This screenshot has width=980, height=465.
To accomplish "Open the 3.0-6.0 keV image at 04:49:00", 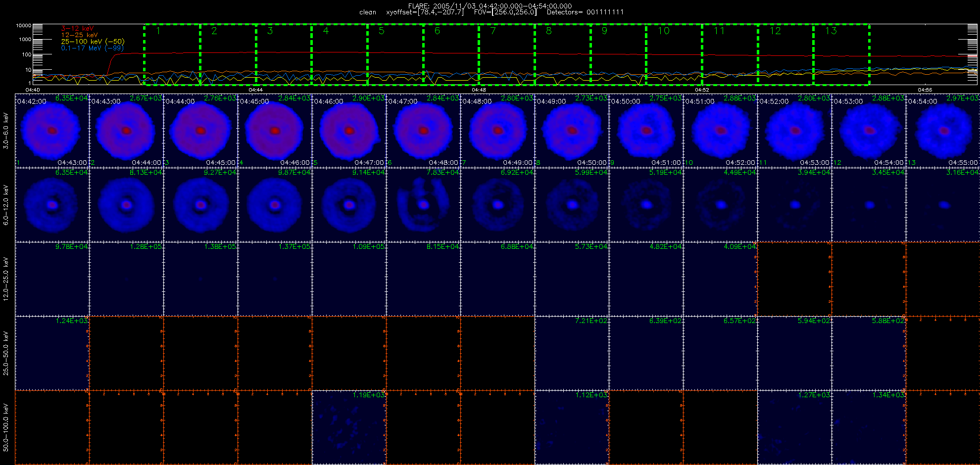I will (x=572, y=130).
